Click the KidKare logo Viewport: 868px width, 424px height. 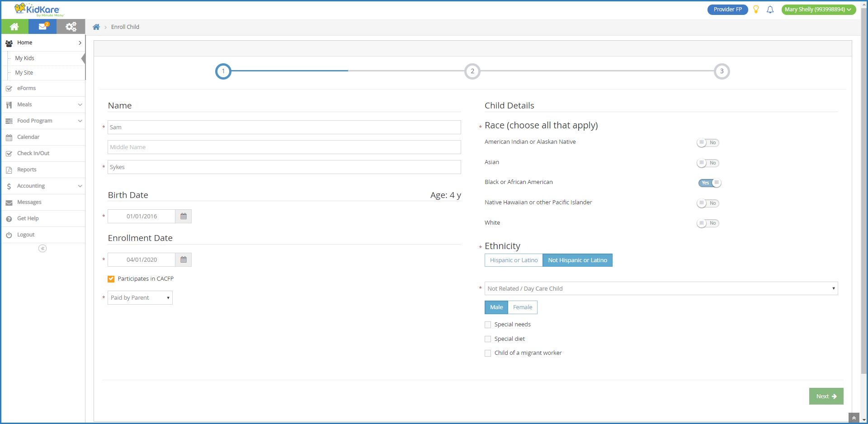click(38, 9)
